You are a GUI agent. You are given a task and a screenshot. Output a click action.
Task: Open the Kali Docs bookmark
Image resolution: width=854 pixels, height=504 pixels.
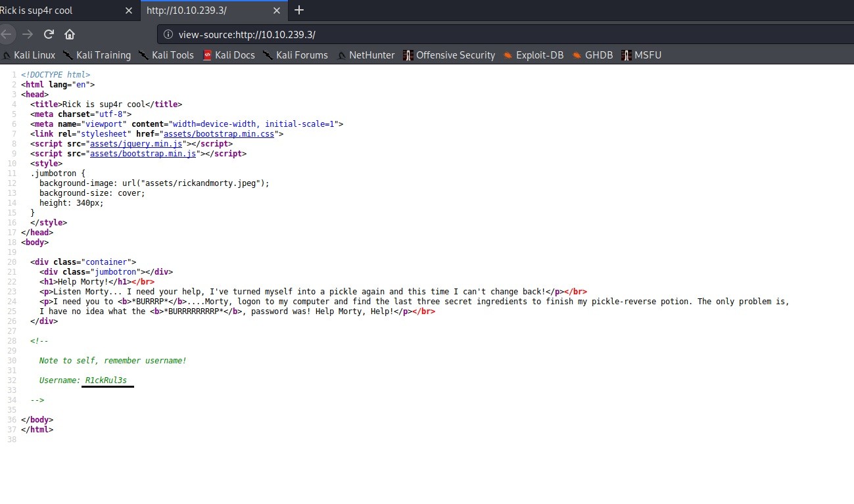229,55
